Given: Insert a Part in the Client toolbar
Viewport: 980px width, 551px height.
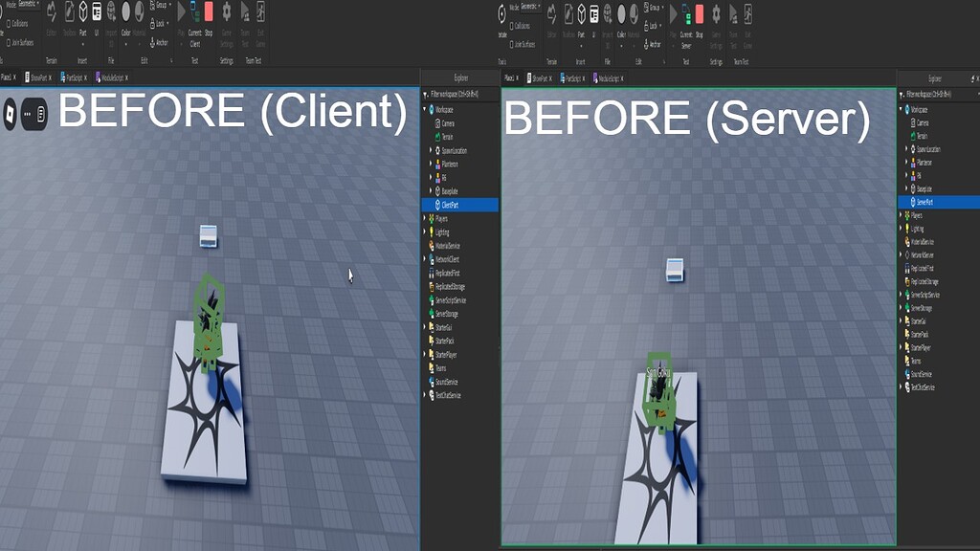Looking at the screenshot, I should point(83,11).
